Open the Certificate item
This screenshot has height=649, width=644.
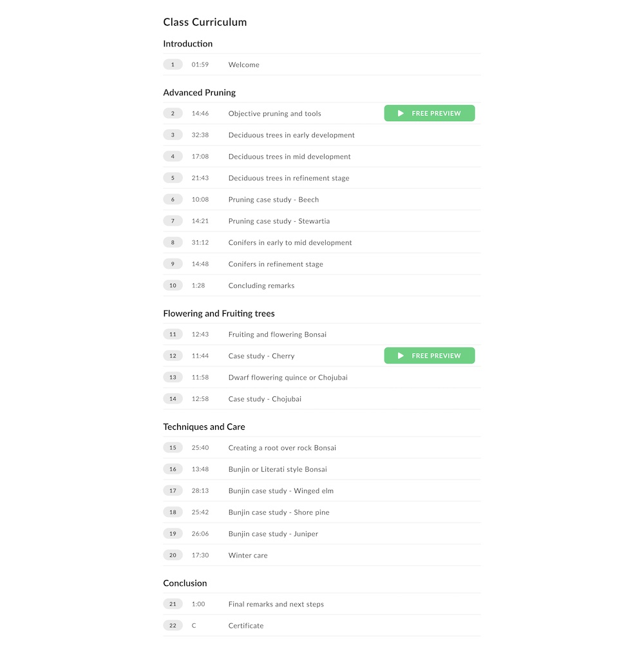click(x=246, y=626)
